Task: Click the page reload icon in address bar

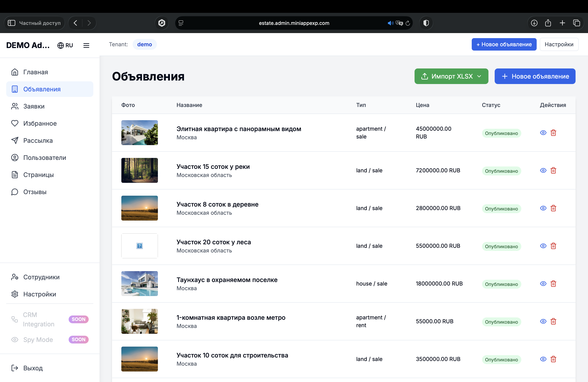Action: pos(408,23)
